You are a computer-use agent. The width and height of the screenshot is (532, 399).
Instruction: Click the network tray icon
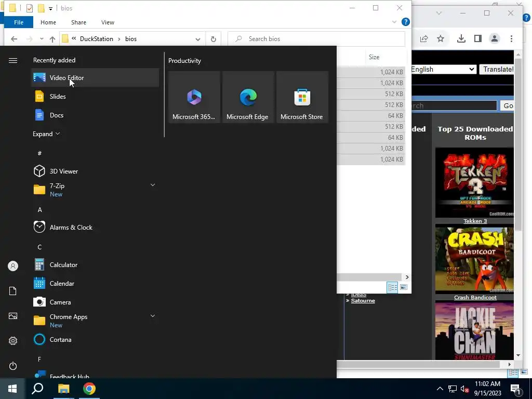[453, 389]
